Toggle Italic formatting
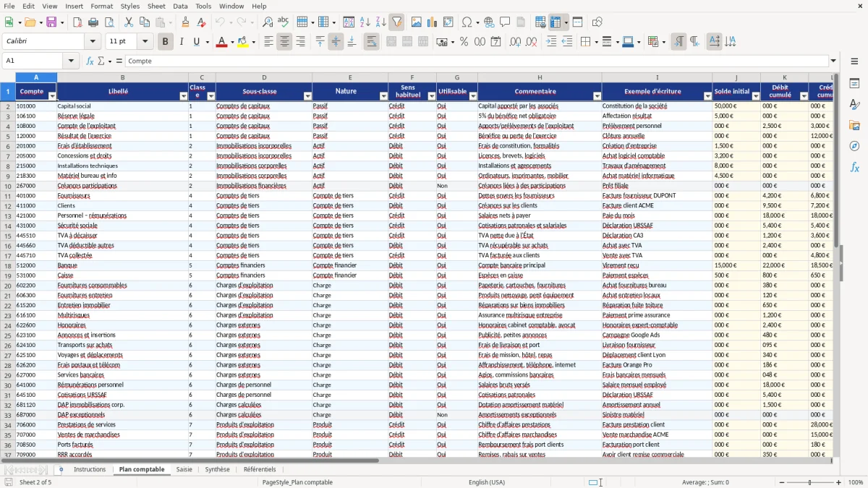Image resolution: width=868 pixels, height=488 pixels. [x=182, y=42]
